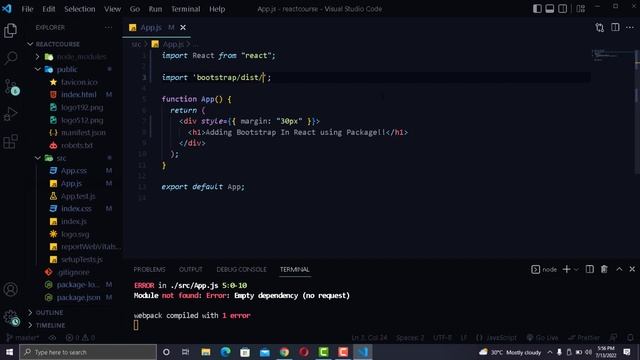
Task: Click the feedback icon in status bar
Action: point(613,338)
